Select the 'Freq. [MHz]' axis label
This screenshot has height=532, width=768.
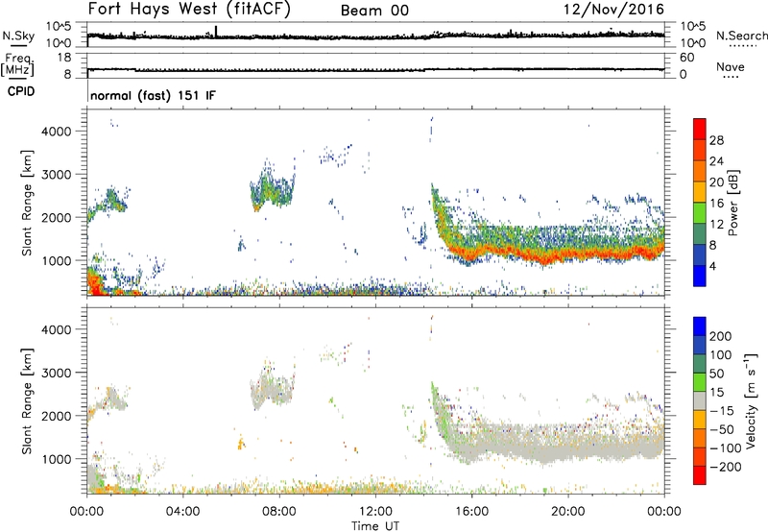click(17, 64)
